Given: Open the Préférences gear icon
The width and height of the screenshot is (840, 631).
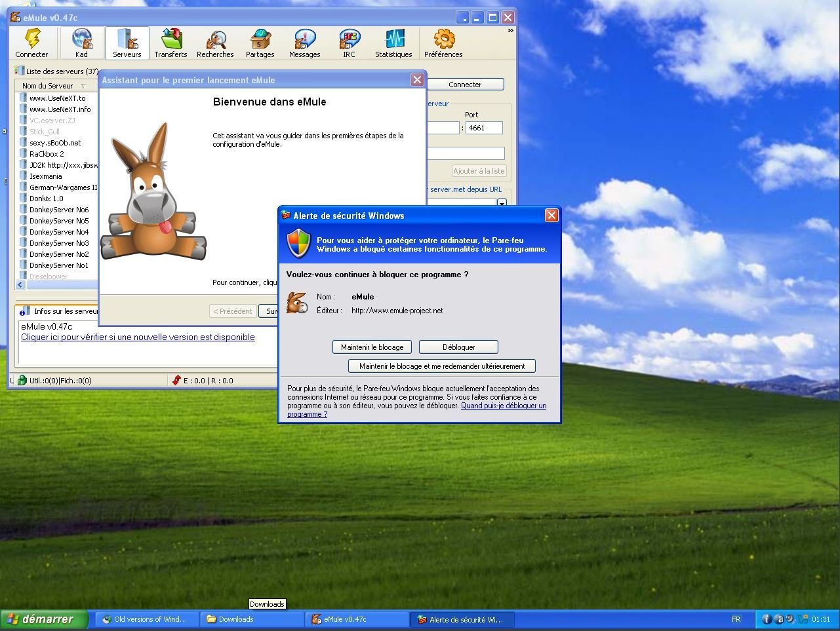Looking at the screenshot, I should 444,39.
